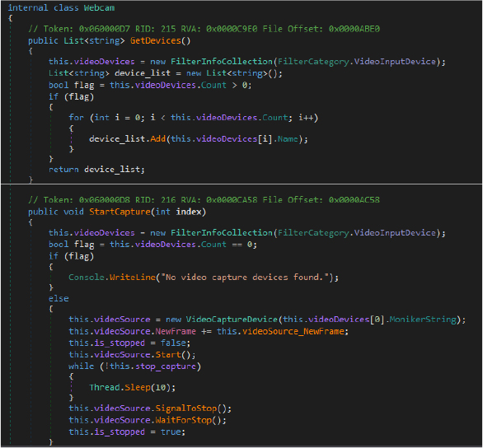
Task: Click the videoSource.Start call
Action: (x=132, y=355)
